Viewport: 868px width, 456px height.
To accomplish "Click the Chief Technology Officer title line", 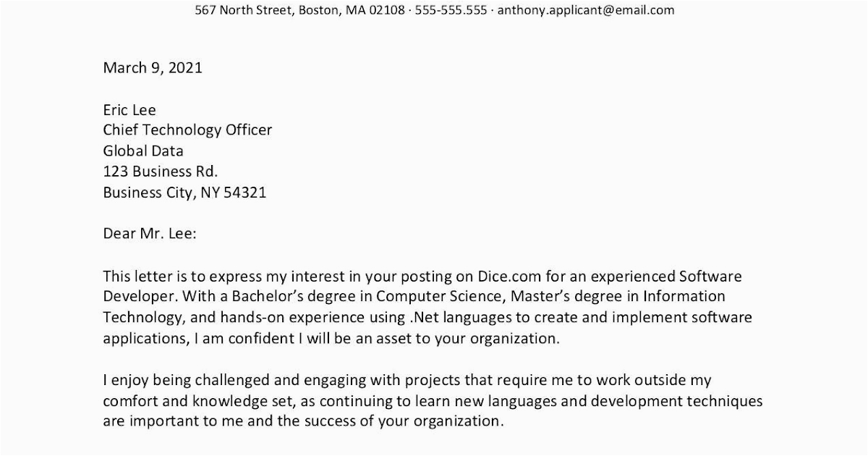I will [x=187, y=131].
